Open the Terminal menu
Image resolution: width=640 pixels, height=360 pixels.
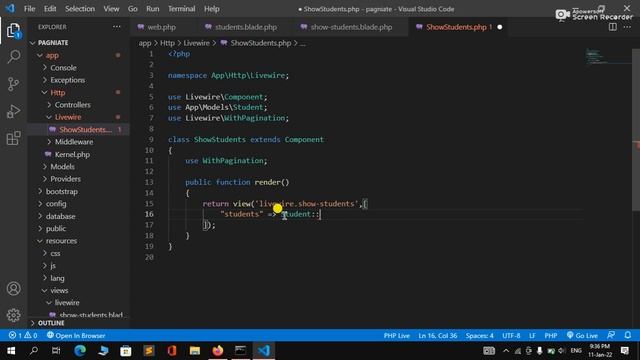coord(182,9)
